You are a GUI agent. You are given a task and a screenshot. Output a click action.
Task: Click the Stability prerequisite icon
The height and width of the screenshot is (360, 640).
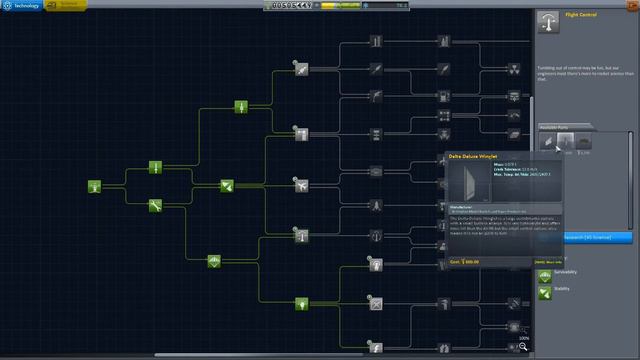(x=545, y=293)
